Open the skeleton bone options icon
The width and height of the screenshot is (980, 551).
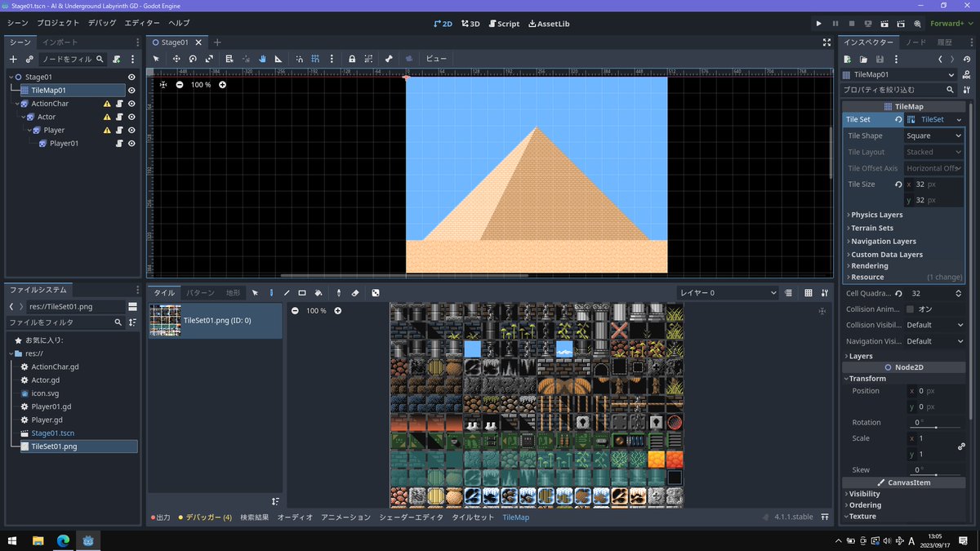[x=389, y=59]
